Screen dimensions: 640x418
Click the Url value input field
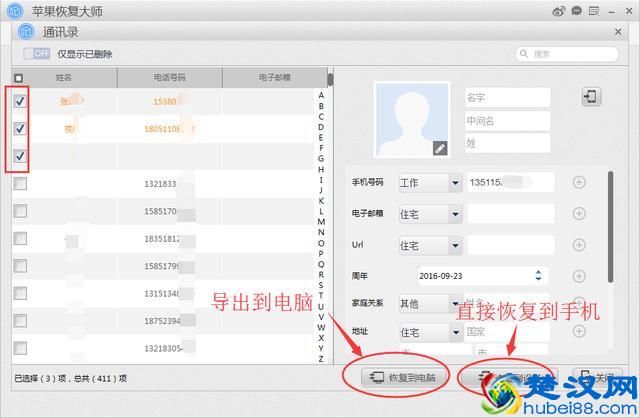511,245
